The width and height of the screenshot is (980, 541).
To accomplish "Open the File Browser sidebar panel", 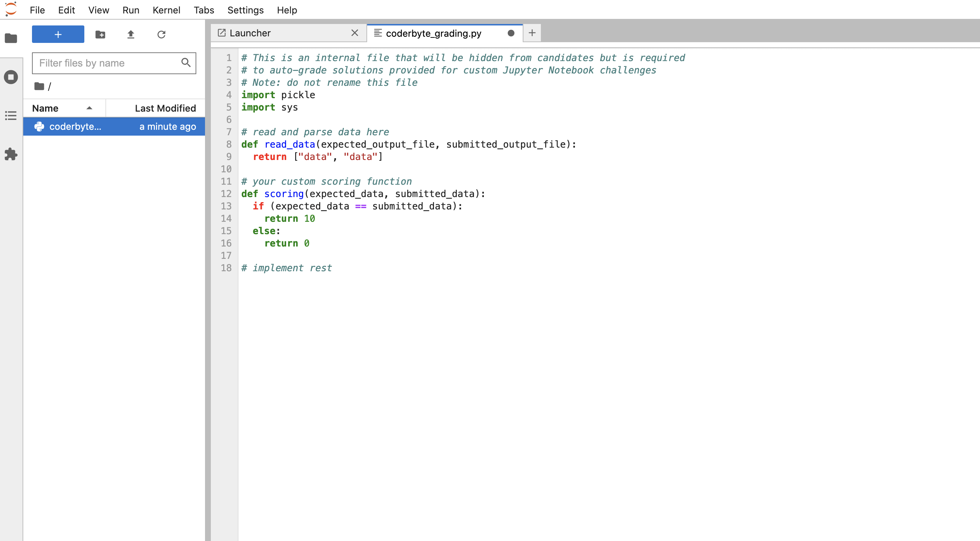I will (11, 38).
